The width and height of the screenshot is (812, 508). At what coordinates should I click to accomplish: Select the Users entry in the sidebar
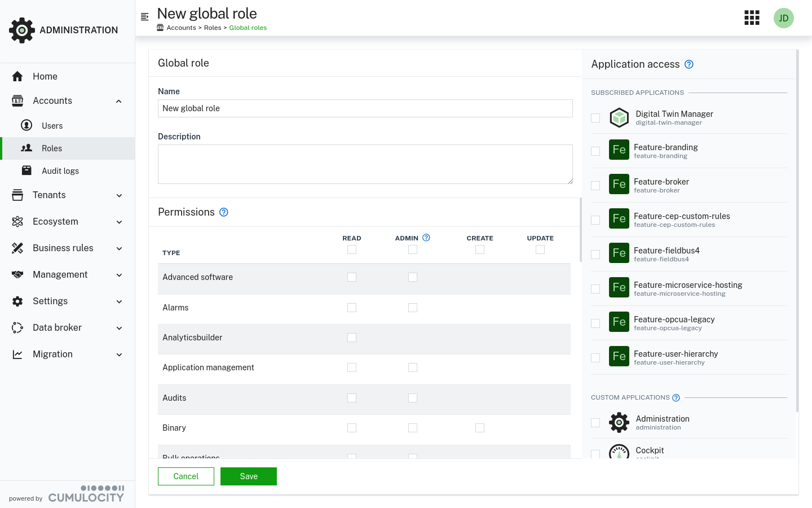point(52,125)
